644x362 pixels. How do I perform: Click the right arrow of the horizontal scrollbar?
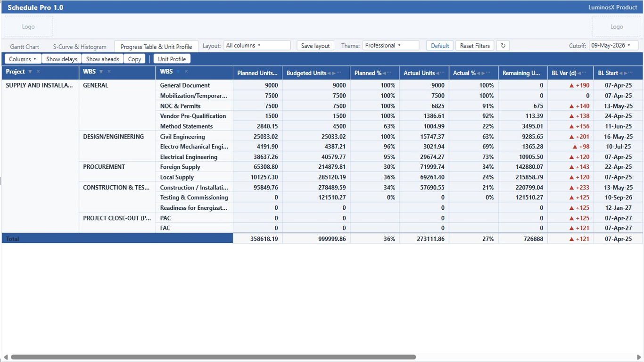click(x=639, y=357)
